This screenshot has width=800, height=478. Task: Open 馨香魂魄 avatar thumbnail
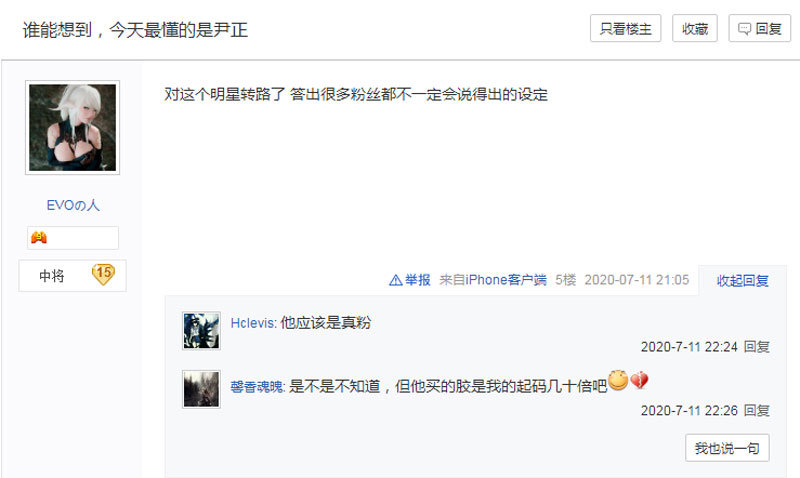click(x=202, y=389)
